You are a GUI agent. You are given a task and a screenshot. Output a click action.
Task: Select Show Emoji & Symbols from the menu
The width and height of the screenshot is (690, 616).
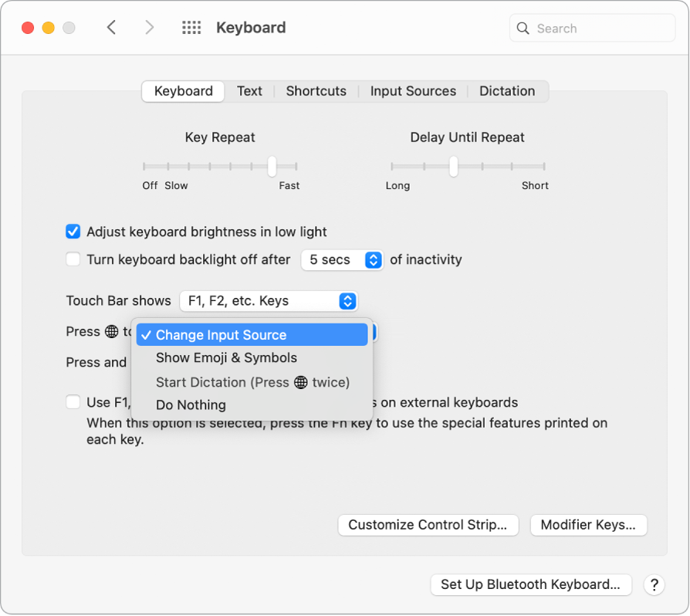tap(225, 357)
